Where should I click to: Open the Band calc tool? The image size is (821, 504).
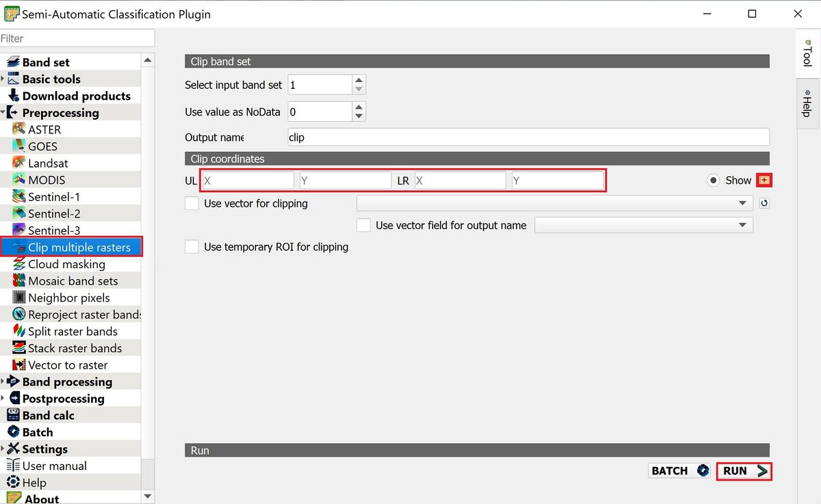click(50, 415)
